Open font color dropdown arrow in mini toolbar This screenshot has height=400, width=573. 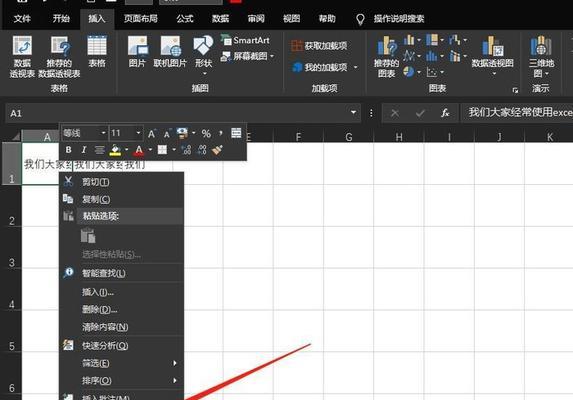point(150,150)
